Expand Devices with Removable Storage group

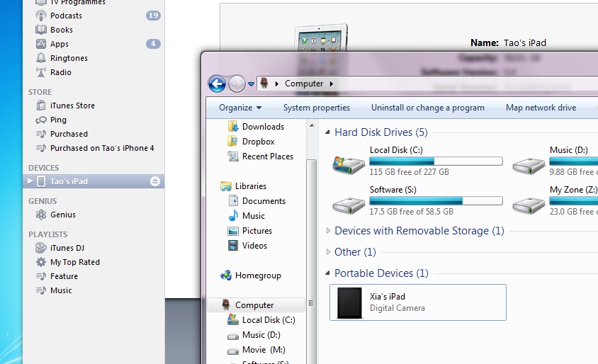pos(328,231)
